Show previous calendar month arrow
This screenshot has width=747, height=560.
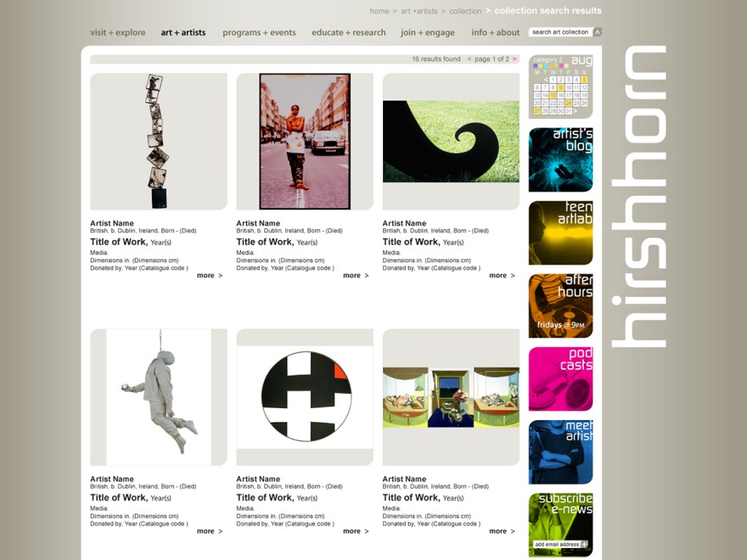[546, 80]
